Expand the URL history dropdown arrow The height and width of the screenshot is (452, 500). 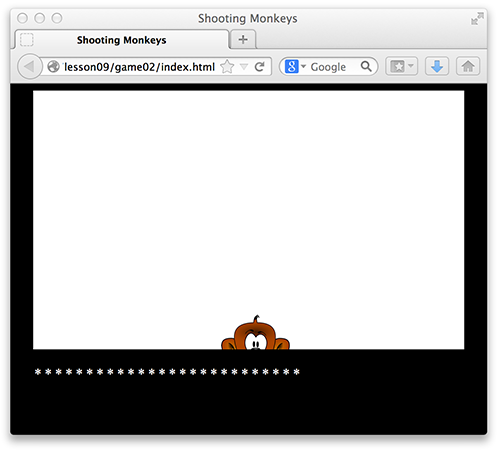point(244,67)
